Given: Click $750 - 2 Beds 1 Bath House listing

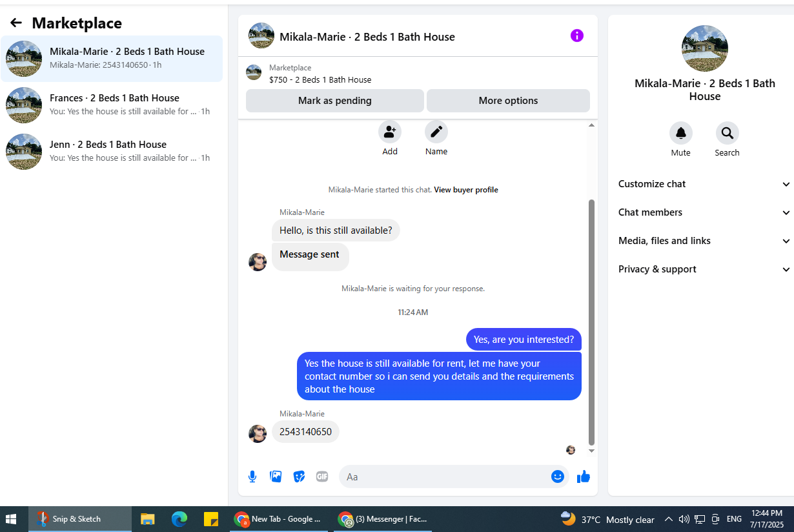Looking at the screenshot, I should click(x=320, y=80).
